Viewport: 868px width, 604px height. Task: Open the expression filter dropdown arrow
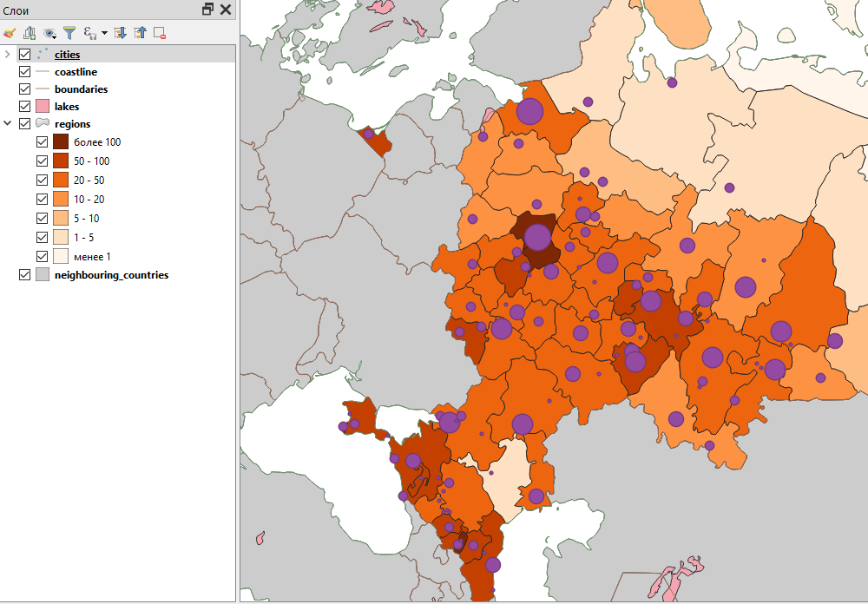click(104, 33)
